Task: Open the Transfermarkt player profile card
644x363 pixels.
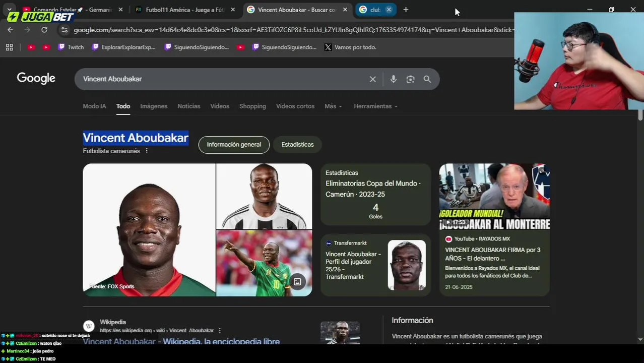Action: click(375, 265)
